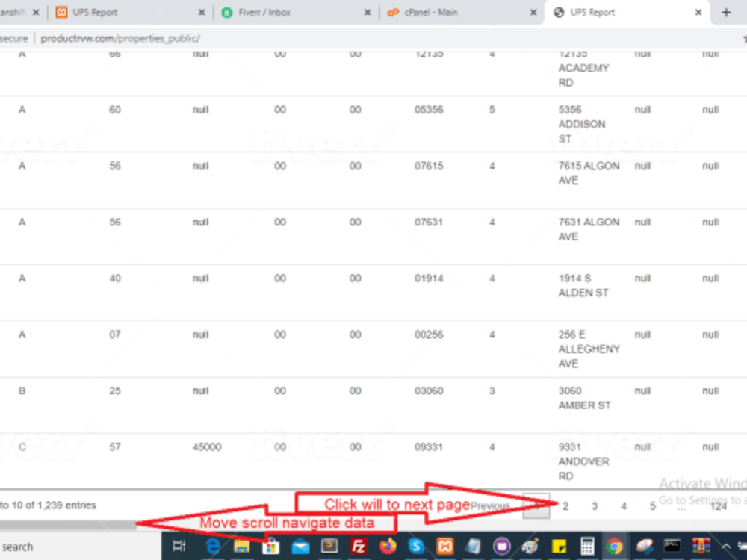Click the '7631 ALGON AVE' address cell
The height and width of the screenshot is (560, 747).
pyautogui.click(x=589, y=229)
